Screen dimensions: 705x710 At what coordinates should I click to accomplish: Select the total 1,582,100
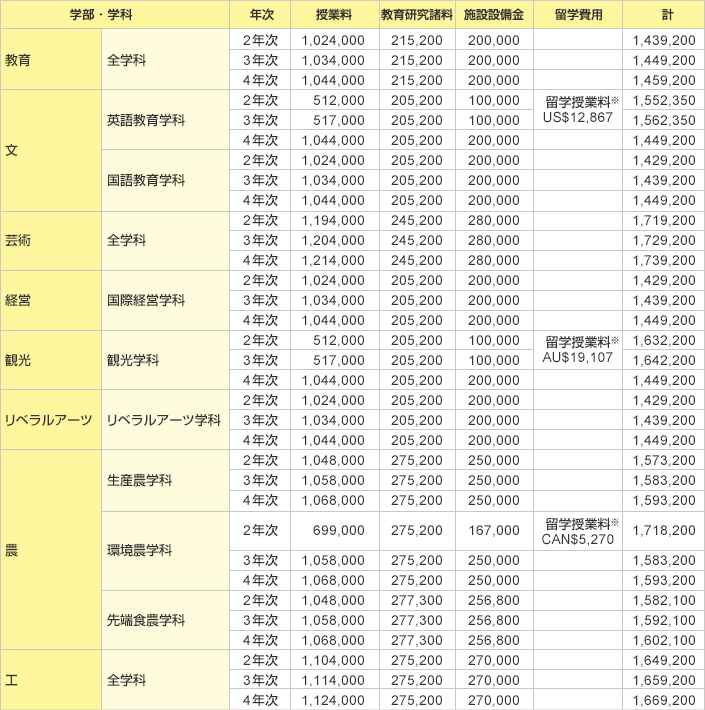(663, 600)
